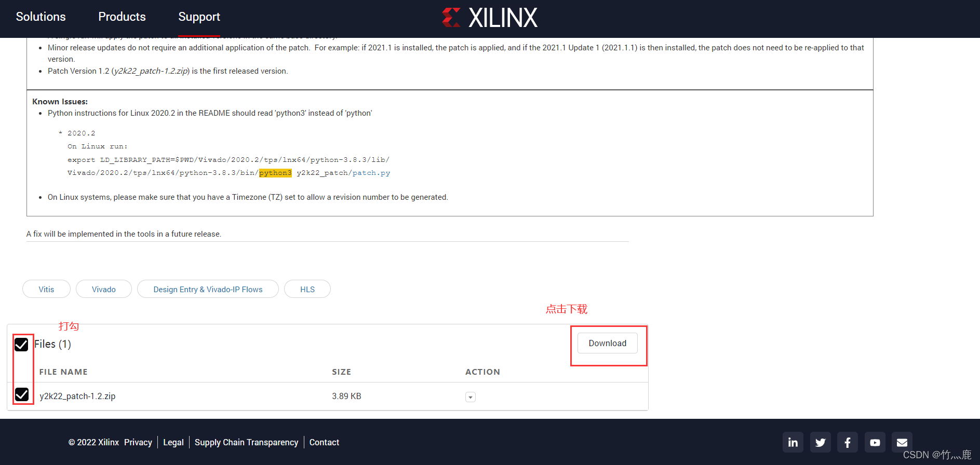Open Supply Chain Transparency link
This screenshot has height=465, width=980.
point(246,442)
